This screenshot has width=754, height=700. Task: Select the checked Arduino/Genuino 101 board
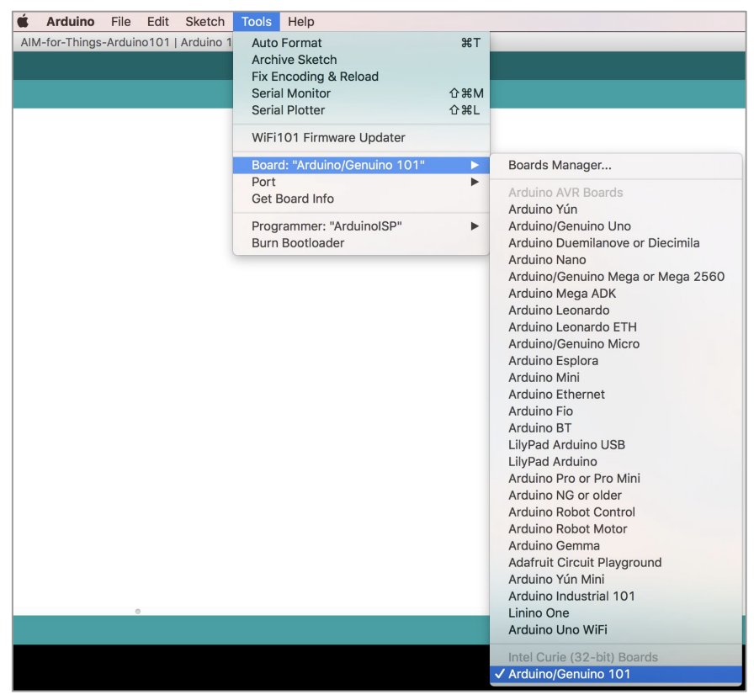tap(616, 674)
